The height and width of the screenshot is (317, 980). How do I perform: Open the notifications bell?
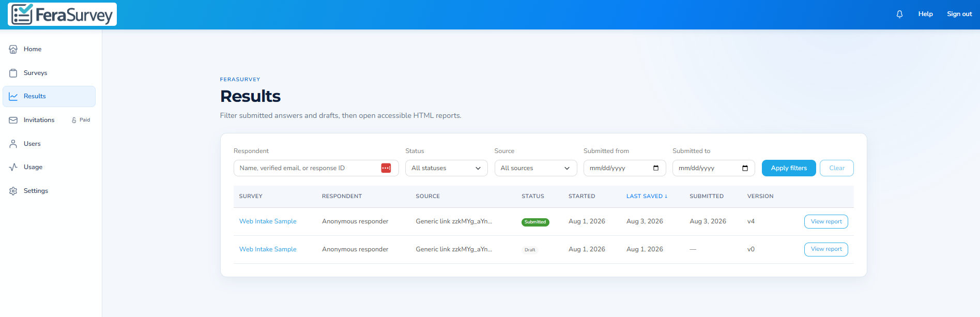click(x=899, y=14)
